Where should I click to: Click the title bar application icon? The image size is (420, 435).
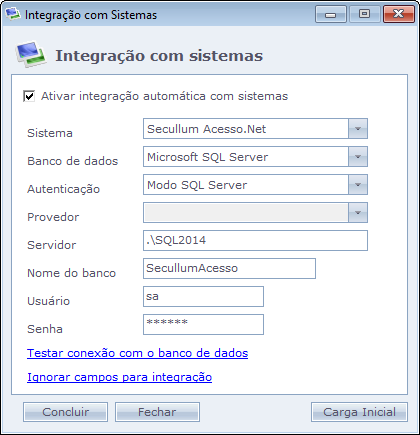pyautogui.click(x=13, y=14)
